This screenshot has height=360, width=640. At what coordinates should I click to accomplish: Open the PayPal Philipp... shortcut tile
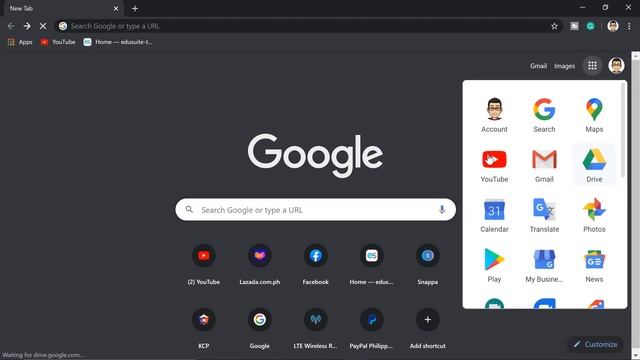click(371, 328)
